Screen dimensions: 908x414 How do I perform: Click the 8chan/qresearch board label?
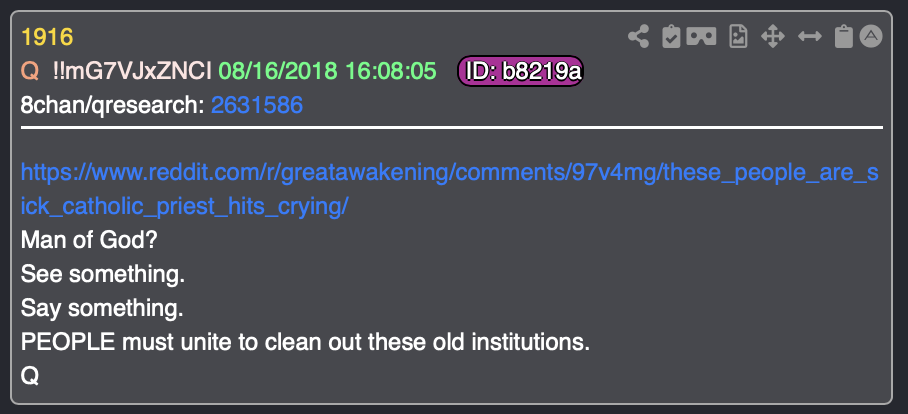coord(113,105)
